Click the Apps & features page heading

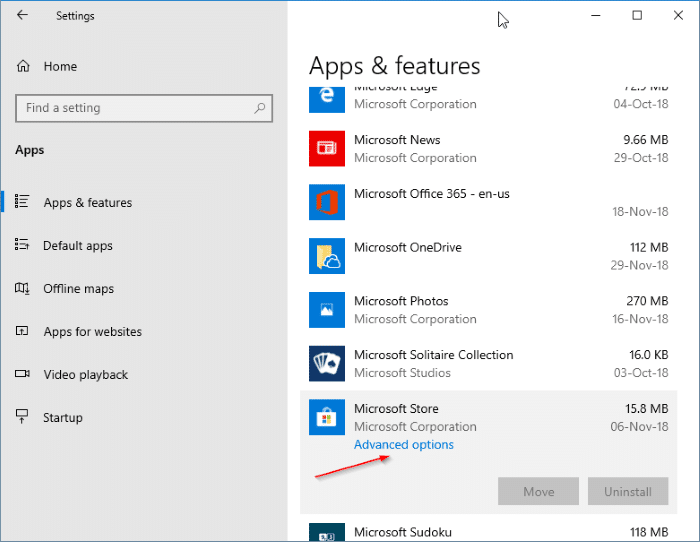tap(395, 66)
